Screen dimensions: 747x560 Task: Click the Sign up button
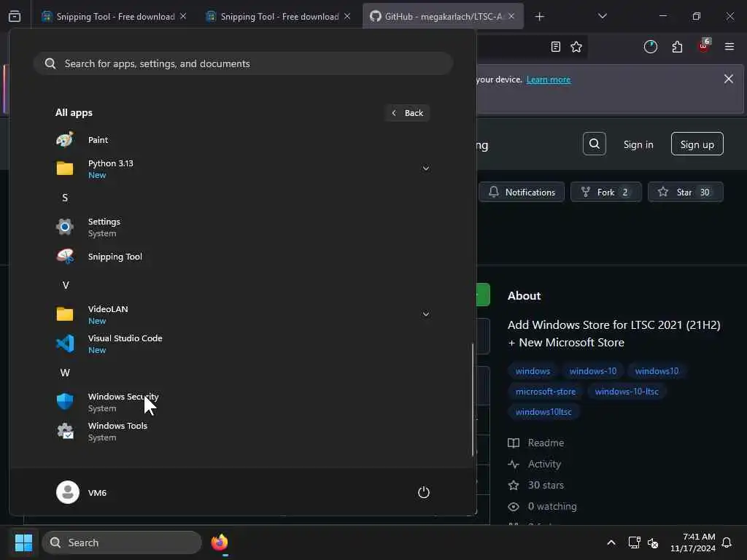coord(697,144)
